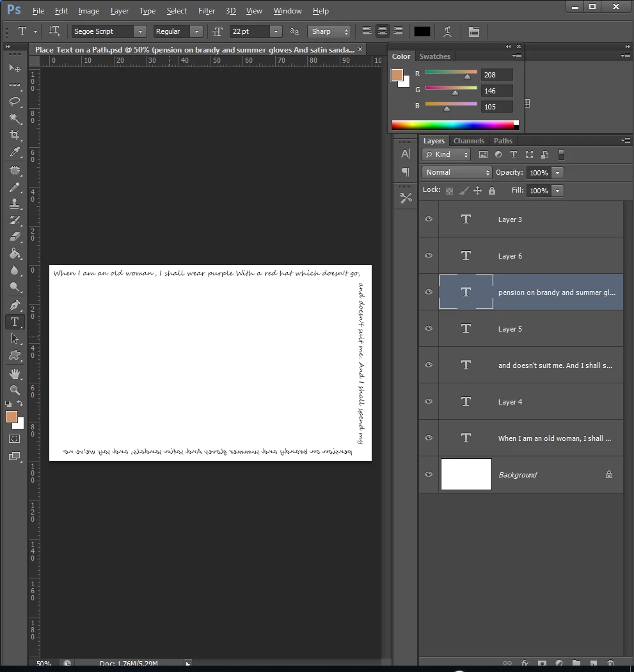Click the black text color swatch

pyautogui.click(x=422, y=31)
